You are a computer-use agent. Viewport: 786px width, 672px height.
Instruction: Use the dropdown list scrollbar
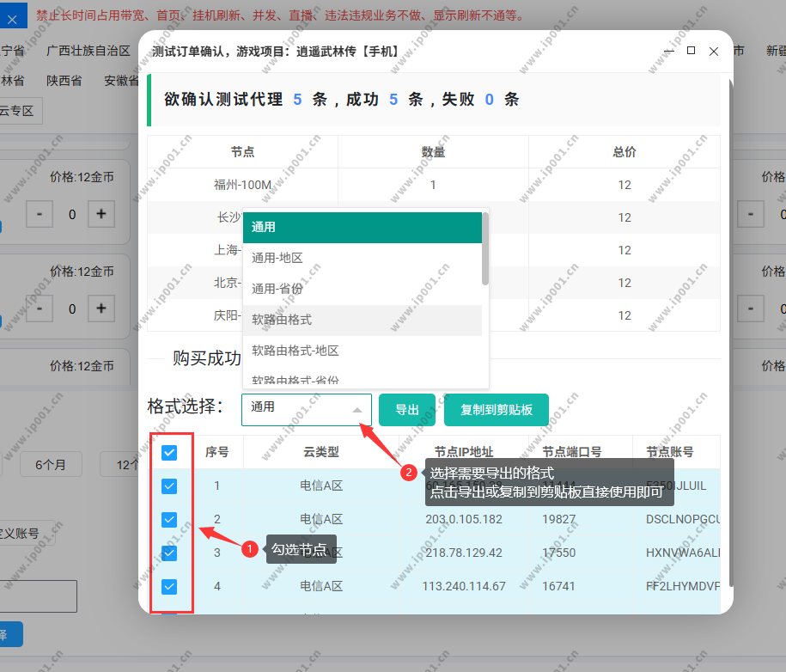click(x=485, y=248)
